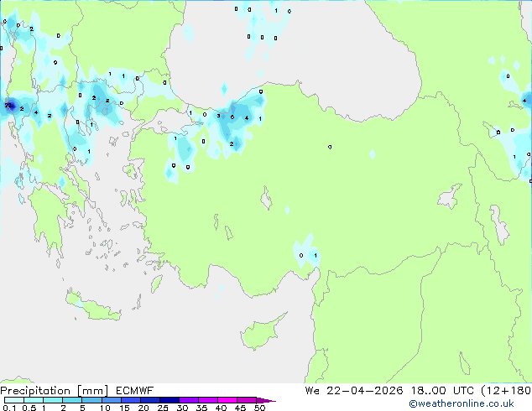Click the '18..00 UTC' time text
Viewport: 532px width, 411px height.
(x=442, y=391)
